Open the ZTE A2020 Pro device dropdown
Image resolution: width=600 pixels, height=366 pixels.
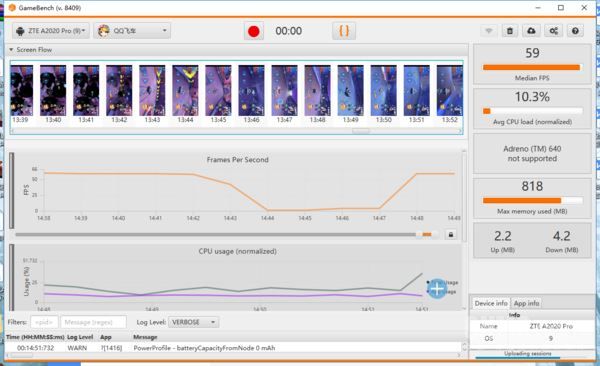[x=51, y=31]
